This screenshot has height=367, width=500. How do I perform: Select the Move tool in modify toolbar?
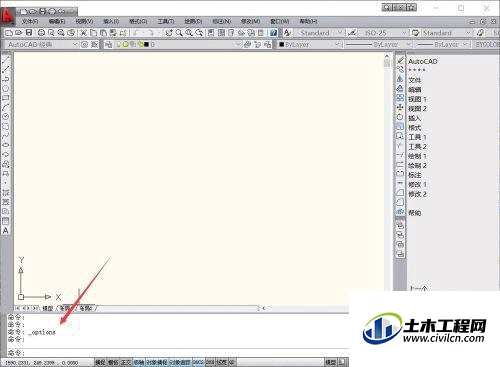click(x=400, y=107)
